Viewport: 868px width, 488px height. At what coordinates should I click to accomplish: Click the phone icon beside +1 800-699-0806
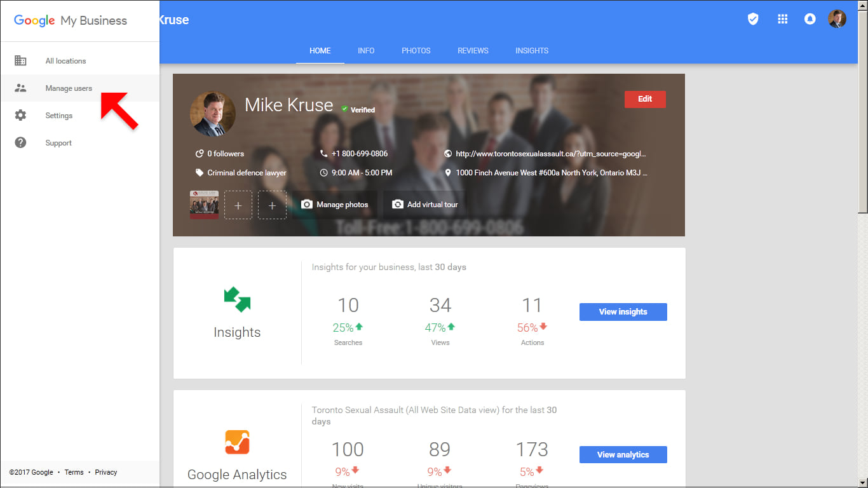(x=324, y=154)
